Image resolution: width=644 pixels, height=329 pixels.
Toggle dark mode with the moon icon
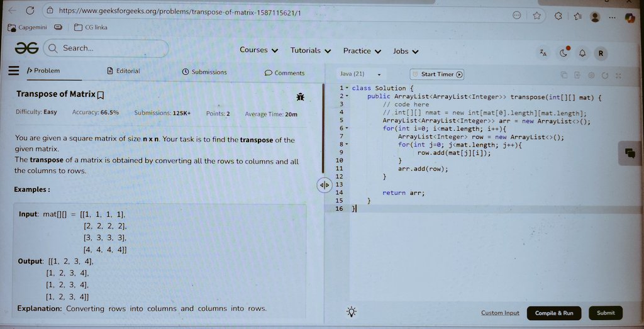click(x=563, y=53)
